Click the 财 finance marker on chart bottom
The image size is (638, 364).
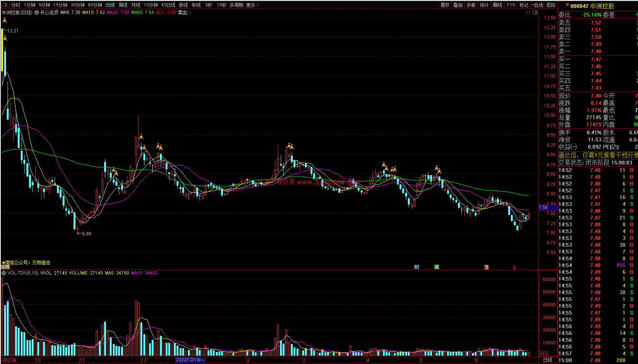pos(417,267)
